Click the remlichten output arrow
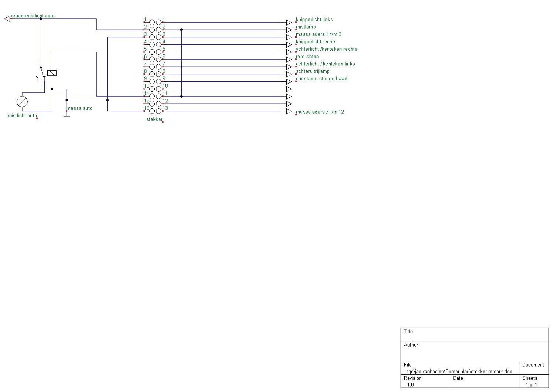The image size is (553, 392). [289, 60]
